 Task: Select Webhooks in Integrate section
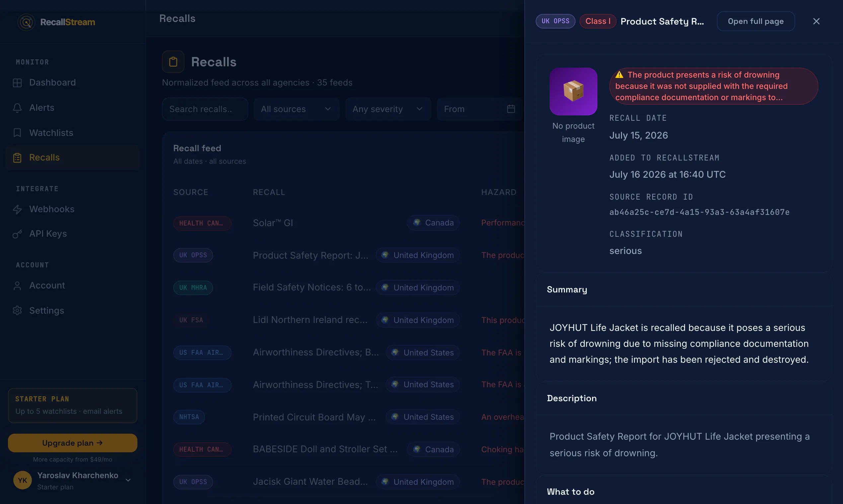pos(73,209)
